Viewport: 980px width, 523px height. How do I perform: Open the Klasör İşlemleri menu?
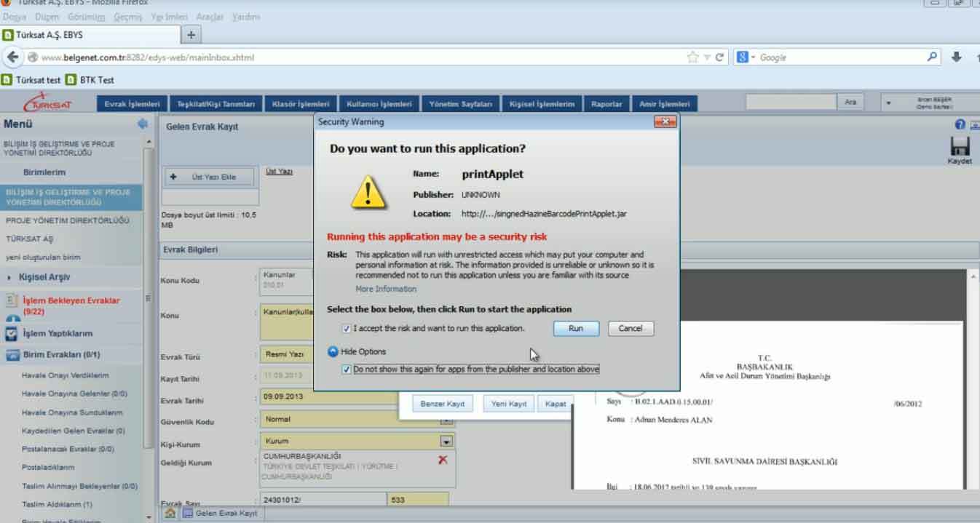(x=301, y=104)
